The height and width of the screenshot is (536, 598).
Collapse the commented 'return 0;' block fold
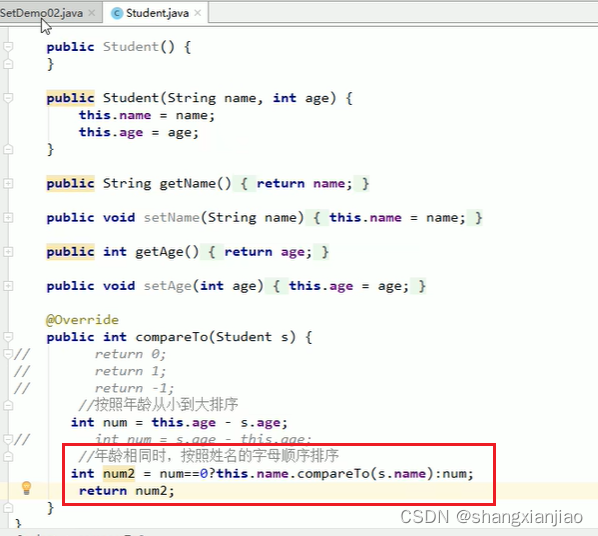[8, 354]
